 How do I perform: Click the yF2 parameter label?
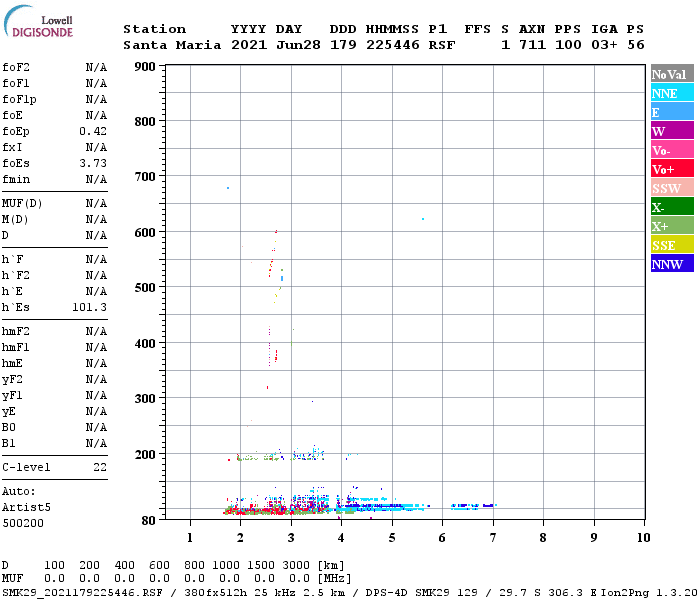12,379
